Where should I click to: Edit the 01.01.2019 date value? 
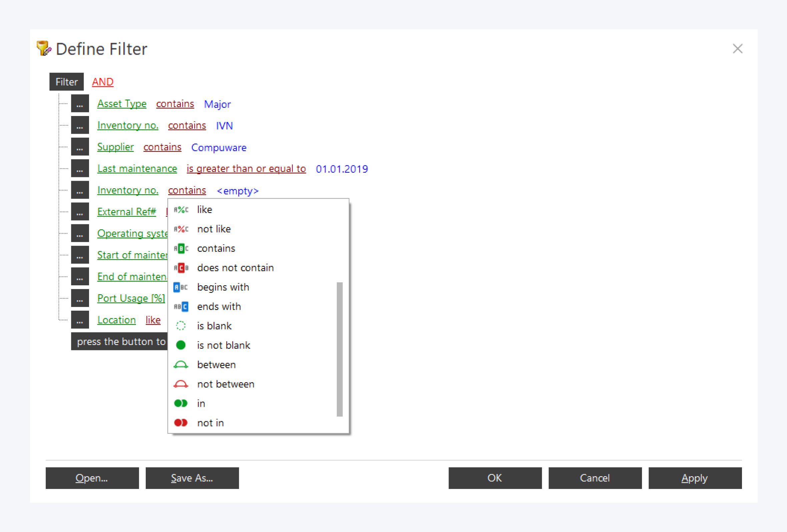pyautogui.click(x=342, y=169)
